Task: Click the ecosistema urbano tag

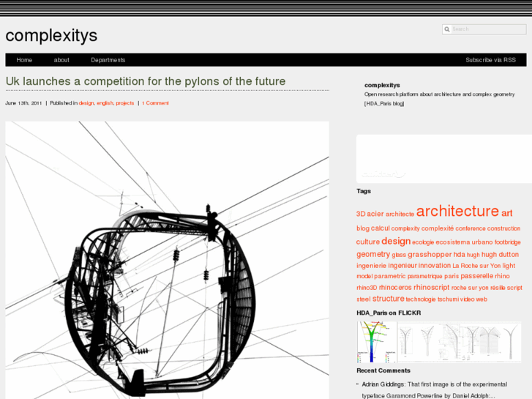Action: click(464, 242)
